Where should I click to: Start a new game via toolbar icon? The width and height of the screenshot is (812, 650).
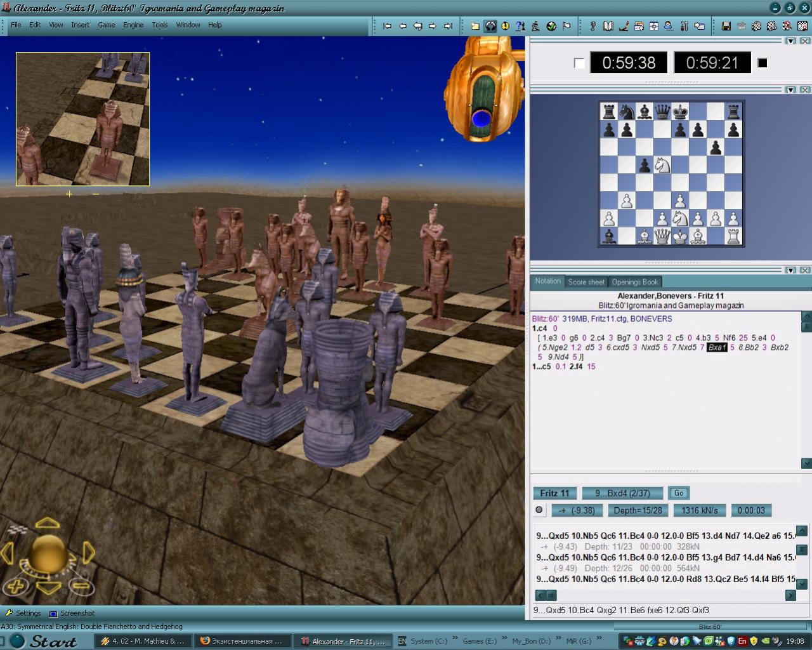[475, 26]
